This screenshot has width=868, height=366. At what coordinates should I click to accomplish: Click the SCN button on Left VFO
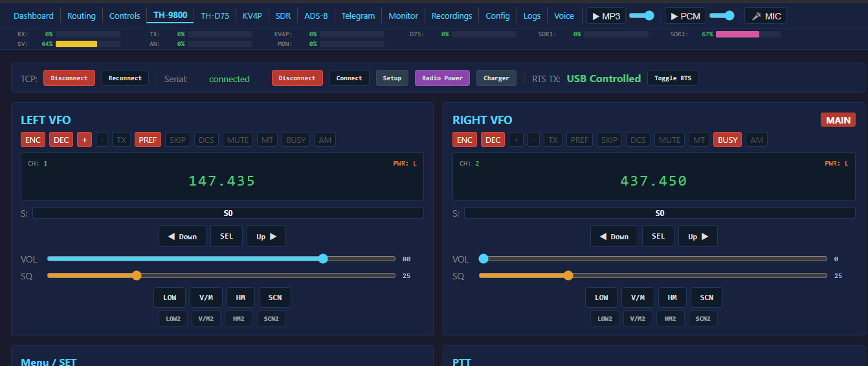[275, 297]
